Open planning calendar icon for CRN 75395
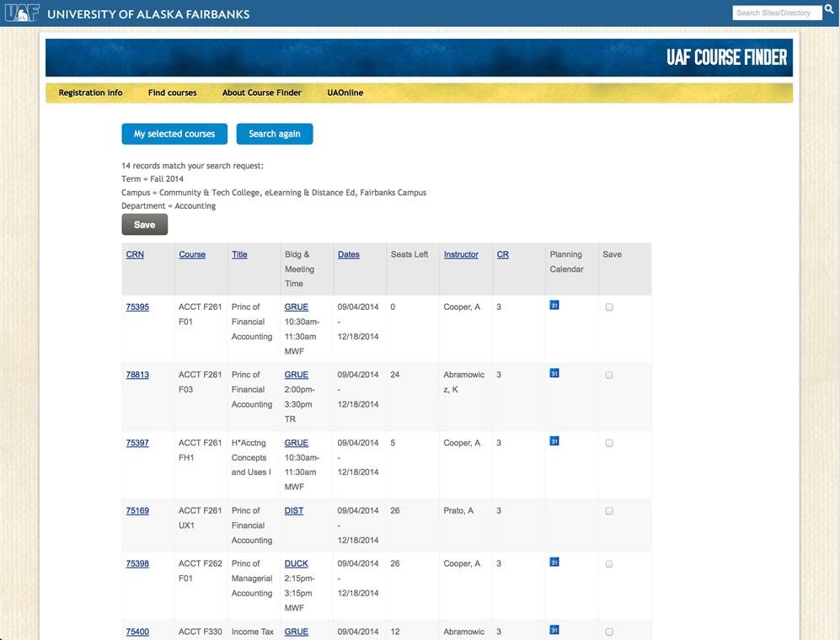This screenshot has width=840, height=640. click(x=554, y=306)
